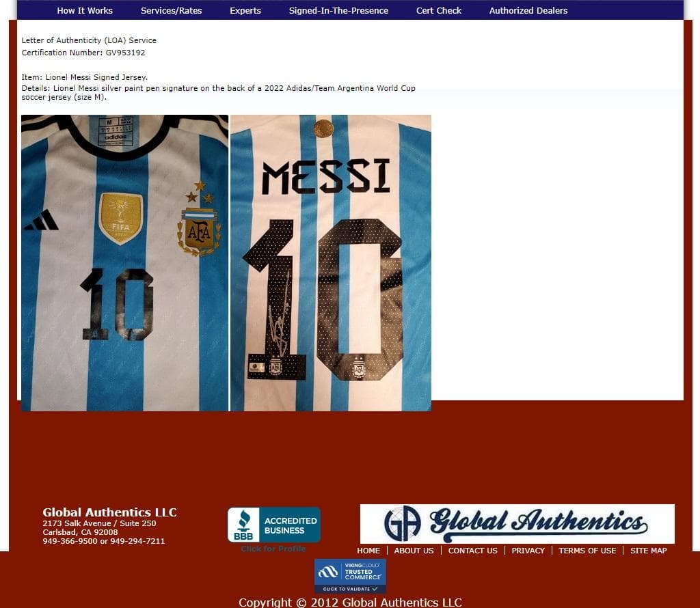Select Signed-In-The-Presence in the navigation bar
This screenshot has height=608, width=700.
click(x=338, y=10)
